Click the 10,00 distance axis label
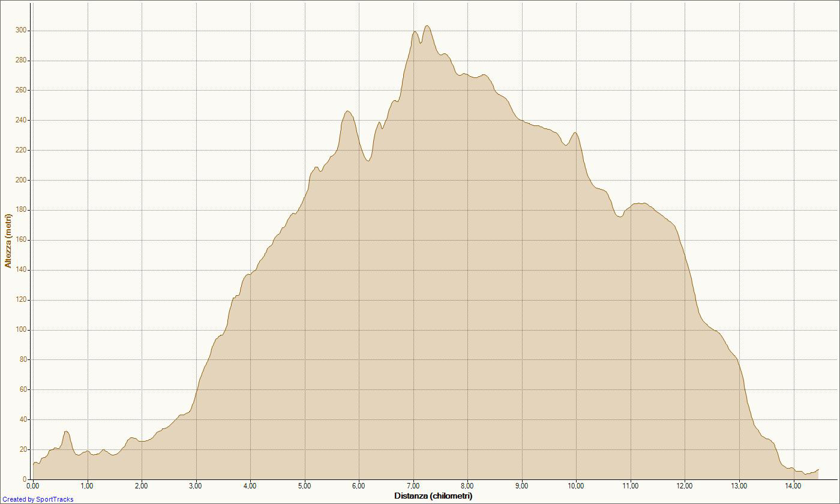The width and height of the screenshot is (840, 504). [x=576, y=486]
